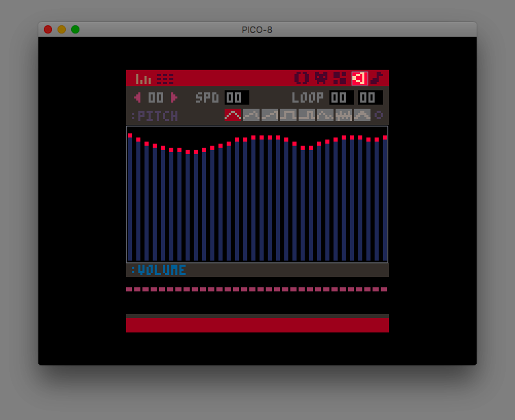Select the highlighted SFX editor icon
This screenshot has height=420, width=515.
[x=360, y=79]
